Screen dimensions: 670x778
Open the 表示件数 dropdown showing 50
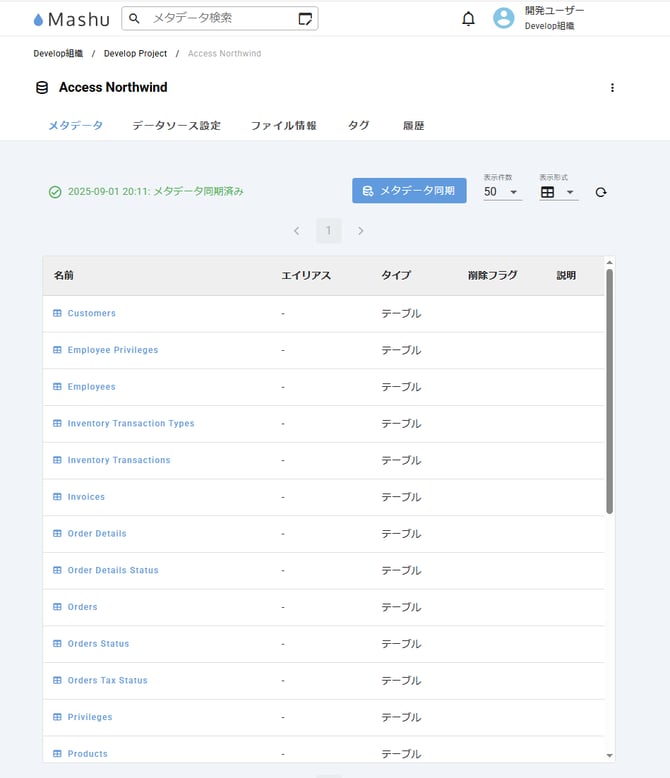(502, 192)
